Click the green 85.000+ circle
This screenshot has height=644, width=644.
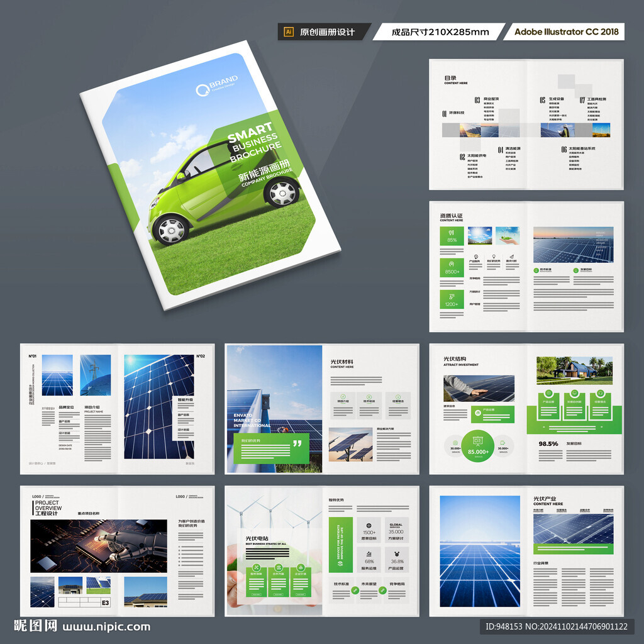478,446
